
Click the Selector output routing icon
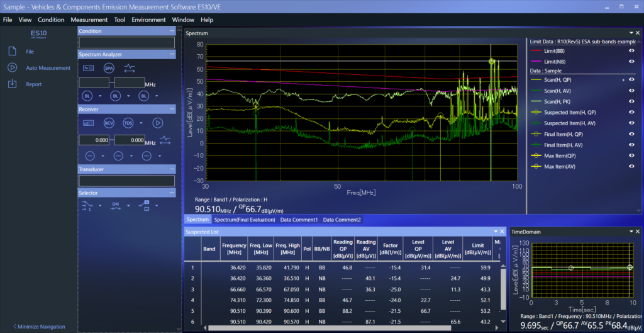pyautogui.click(x=144, y=206)
